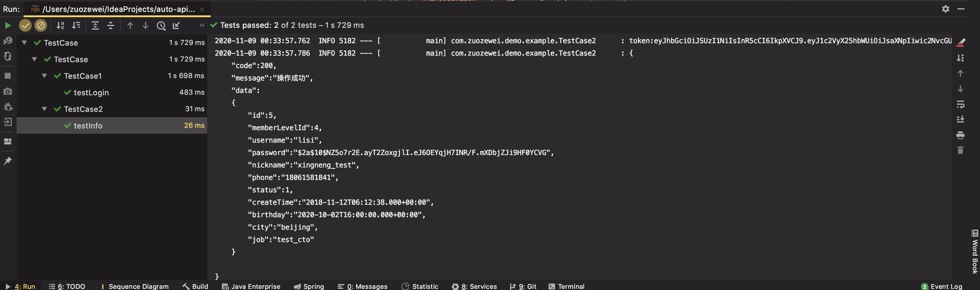This screenshot has height=290, width=980.
Task: Click the "city":"beijing" console line
Action: tap(283, 227)
